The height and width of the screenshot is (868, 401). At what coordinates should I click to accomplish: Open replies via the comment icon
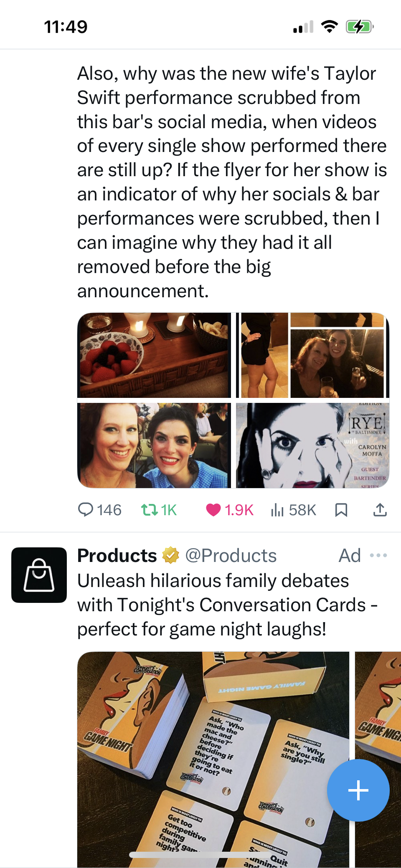86,510
